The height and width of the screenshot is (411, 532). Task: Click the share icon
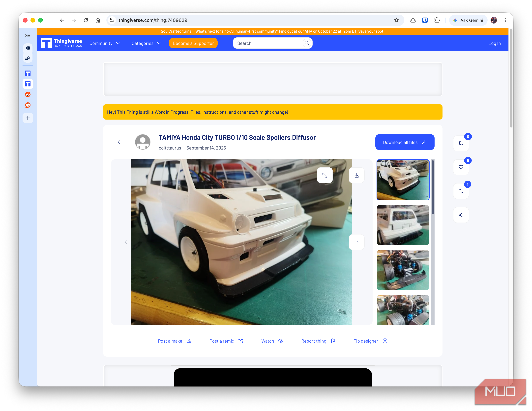461,215
